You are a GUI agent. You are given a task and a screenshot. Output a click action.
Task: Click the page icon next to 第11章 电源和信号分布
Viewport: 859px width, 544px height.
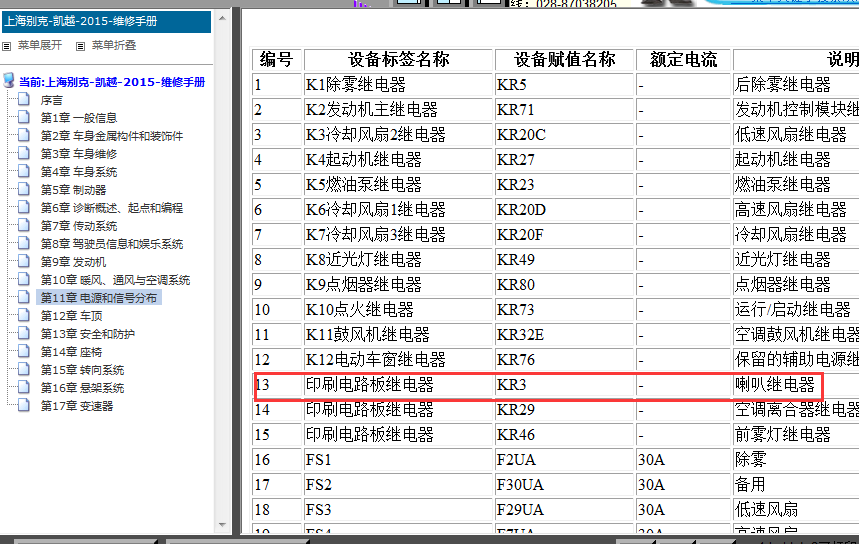point(24,297)
